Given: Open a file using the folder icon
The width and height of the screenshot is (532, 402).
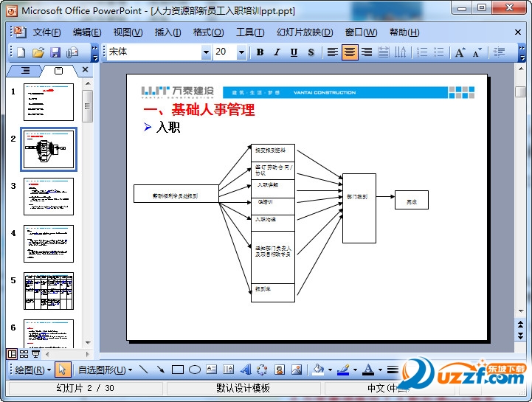Looking at the screenshot, I should [x=38, y=52].
